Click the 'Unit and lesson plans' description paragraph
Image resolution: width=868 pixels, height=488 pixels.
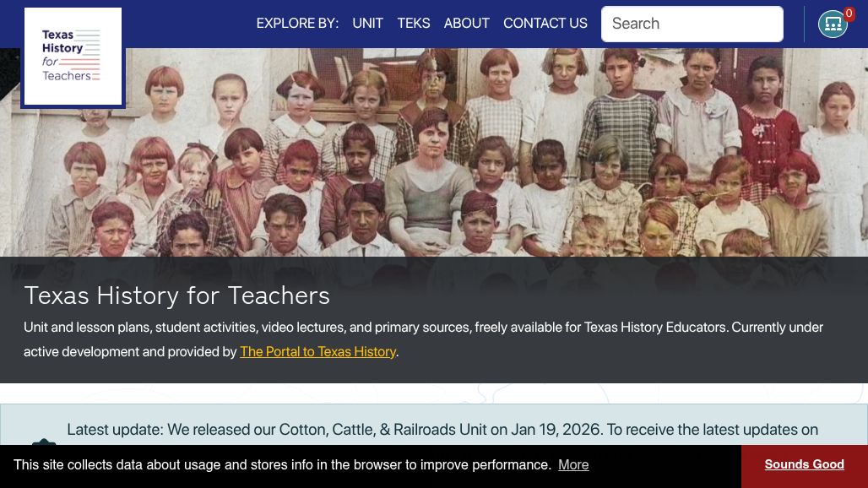coord(424,339)
